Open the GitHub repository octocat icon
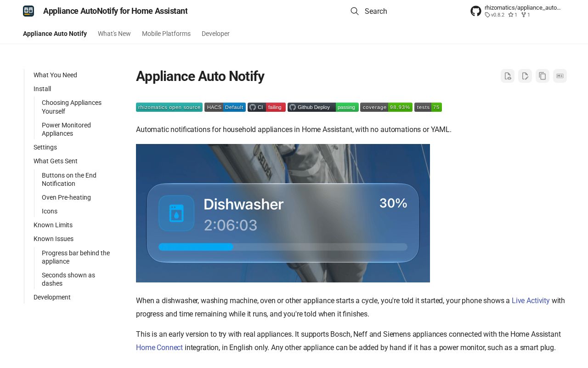Viewport: 588px width, 368px height. coord(476,11)
